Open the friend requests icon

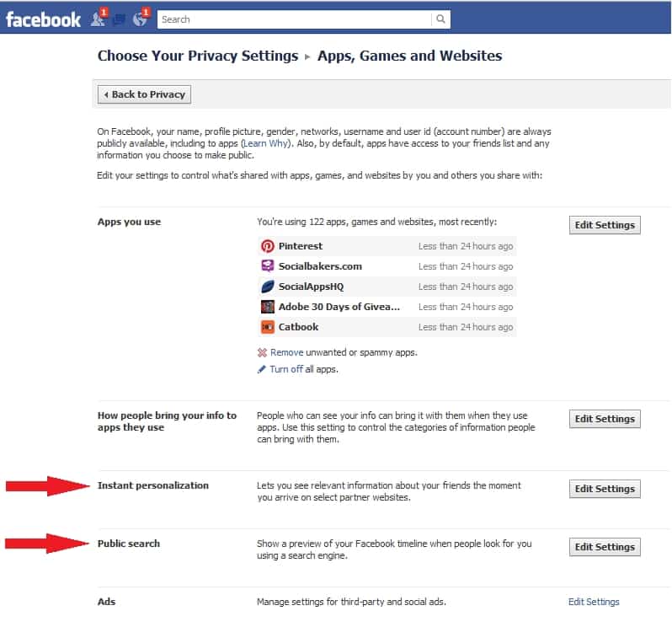[x=99, y=19]
